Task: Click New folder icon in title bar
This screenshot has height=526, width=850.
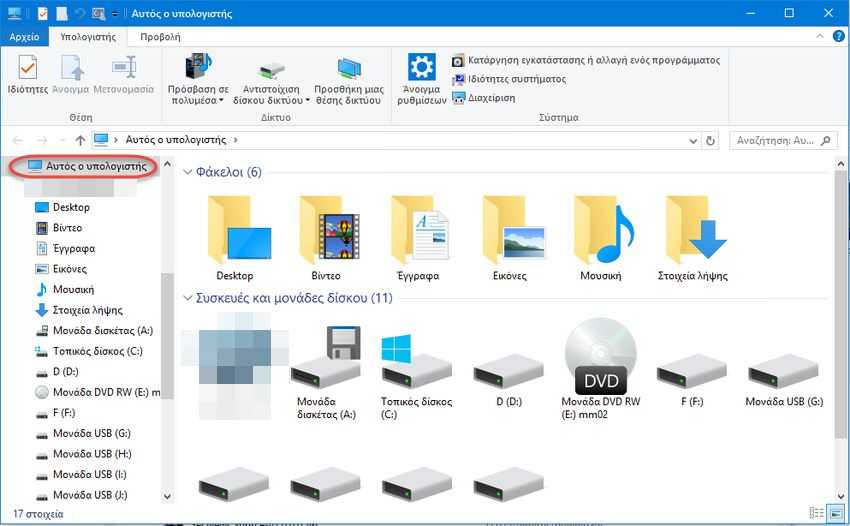Action: coord(62,14)
